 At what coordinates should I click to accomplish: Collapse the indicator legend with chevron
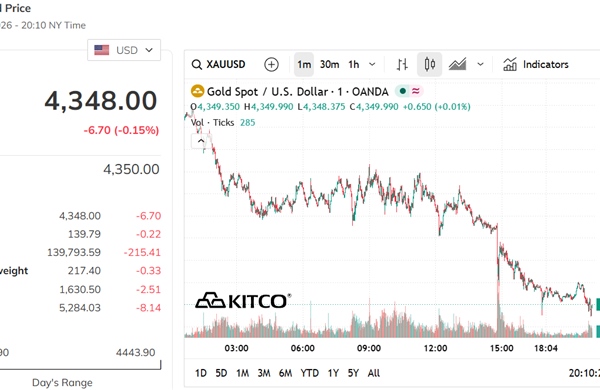tap(201, 141)
